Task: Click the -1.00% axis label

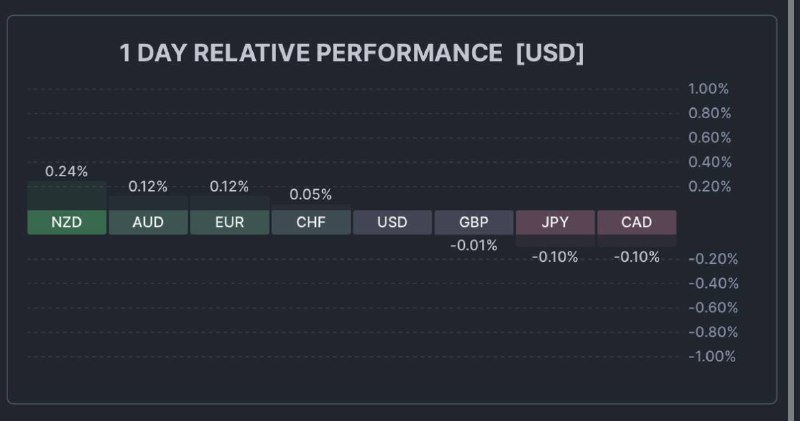Action: (x=712, y=356)
